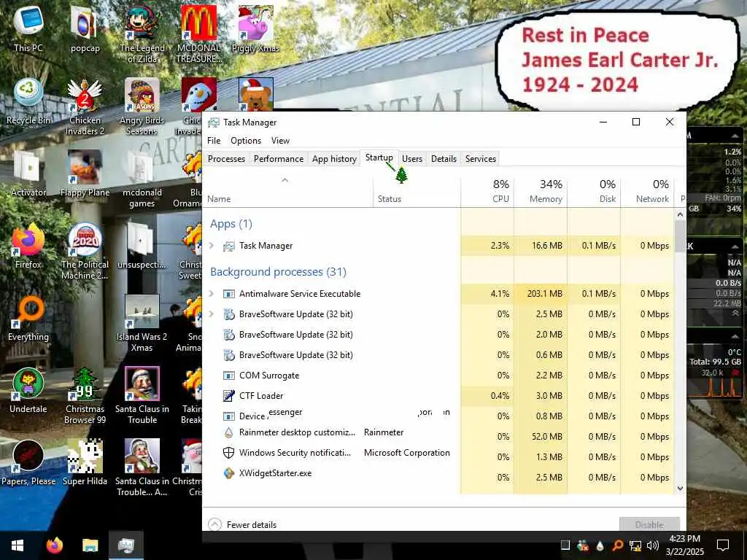Sort by the CPU column header
The image size is (747, 560).
487,192
